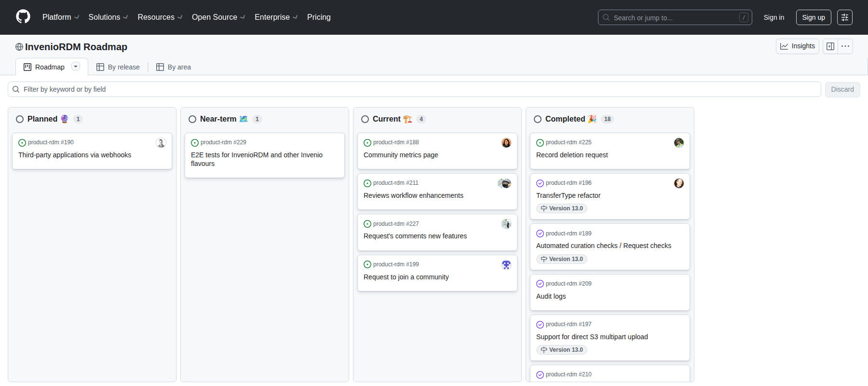Open the Insights button
868x386 pixels.
tap(798, 46)
